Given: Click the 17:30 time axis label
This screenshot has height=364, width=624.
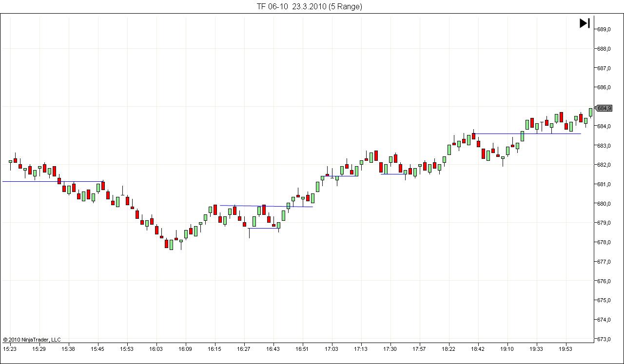Looking at the screenshot, I should pos(390,349).
